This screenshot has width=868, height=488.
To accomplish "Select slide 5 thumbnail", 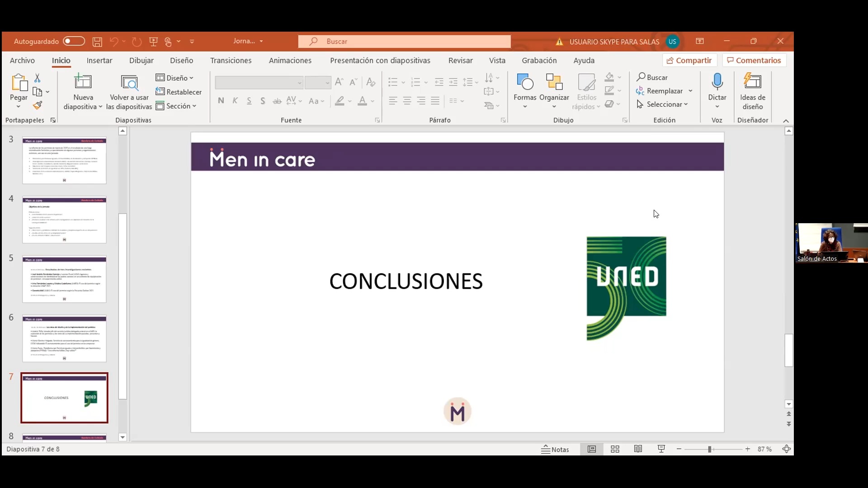I will click(x=64, y=279).
